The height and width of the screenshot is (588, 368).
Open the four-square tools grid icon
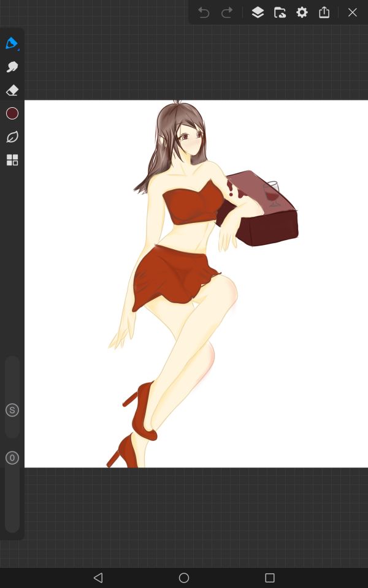[12, 160]
